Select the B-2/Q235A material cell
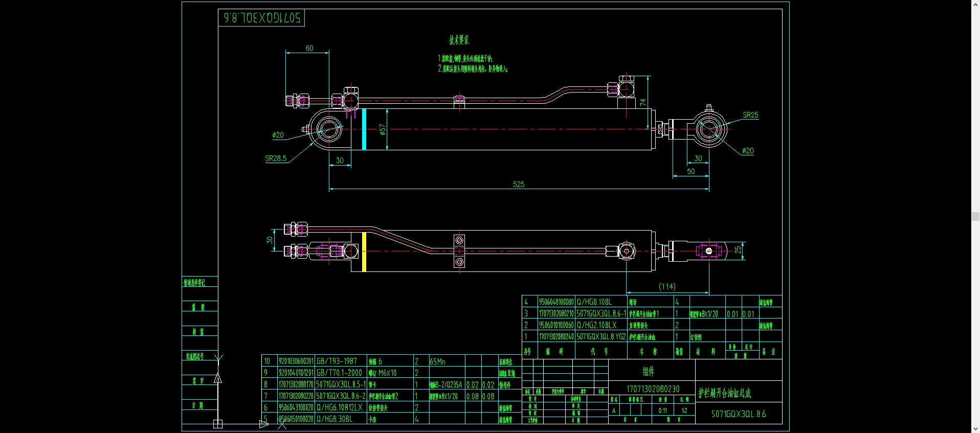This screenshot has width=980, height=433. [x=447, y=384]
